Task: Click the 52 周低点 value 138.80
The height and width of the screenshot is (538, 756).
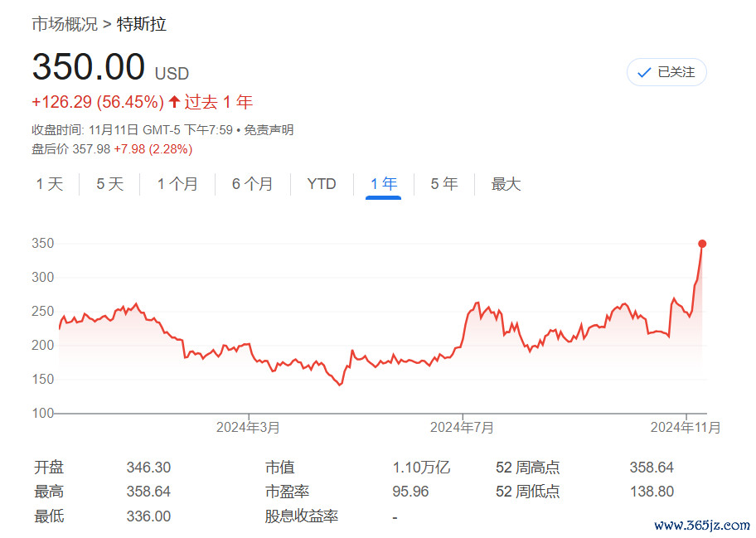Action: pos(652,492)
